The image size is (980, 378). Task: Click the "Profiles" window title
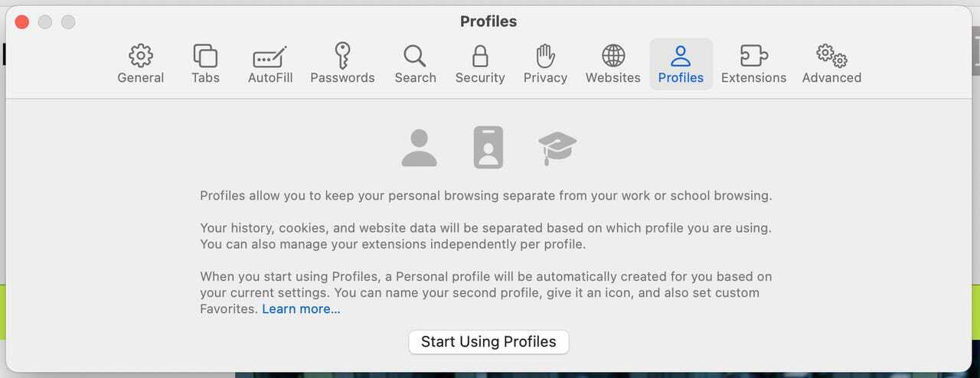click(x=488, y=21)
